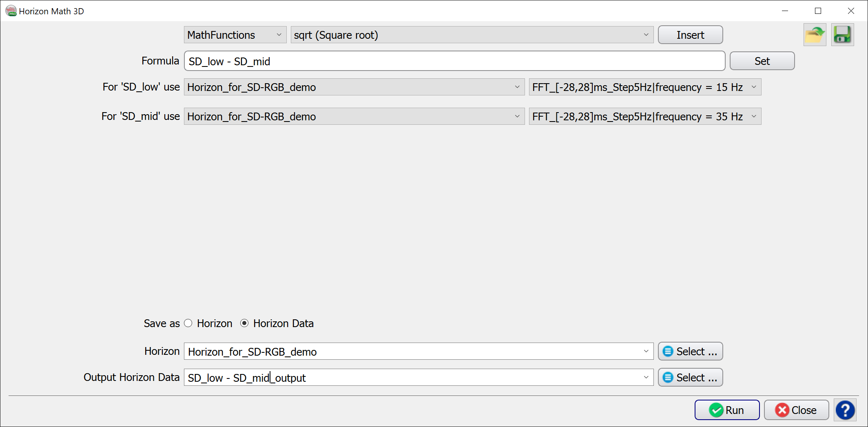The height and width of the screenshot is (427, 868).
Task: Choose 'Horizon Data' save-as option
Action: (244, 323)
